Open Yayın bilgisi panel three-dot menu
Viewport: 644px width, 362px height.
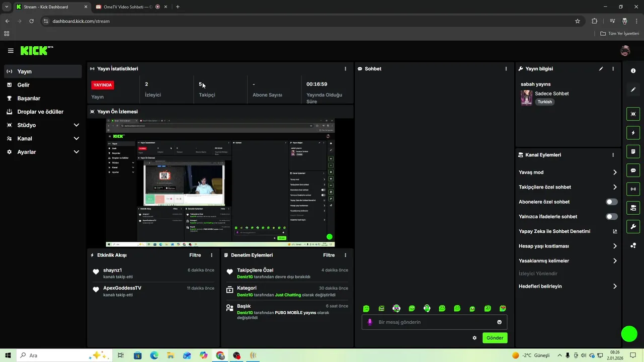[613, 69]
